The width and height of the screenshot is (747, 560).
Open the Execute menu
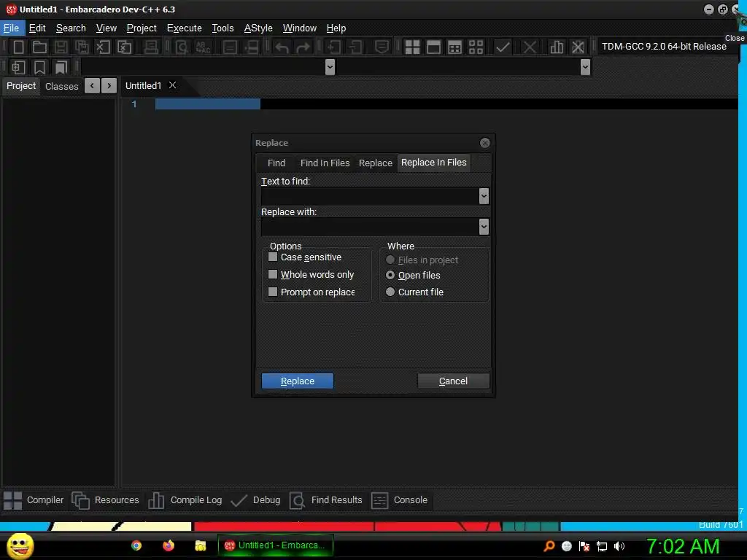tap(185, 28)
